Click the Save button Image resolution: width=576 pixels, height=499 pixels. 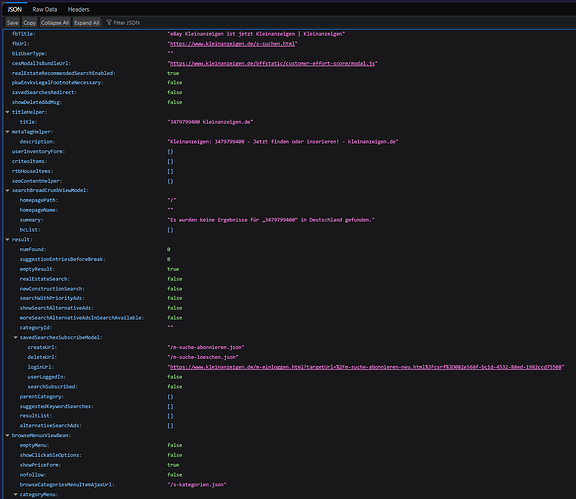[x=12, y=22]
